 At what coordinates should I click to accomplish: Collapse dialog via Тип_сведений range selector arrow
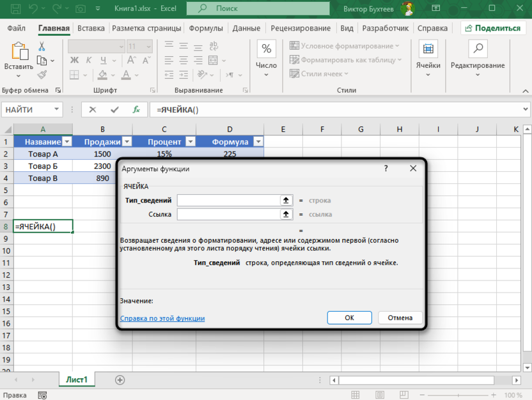[286, 200]
